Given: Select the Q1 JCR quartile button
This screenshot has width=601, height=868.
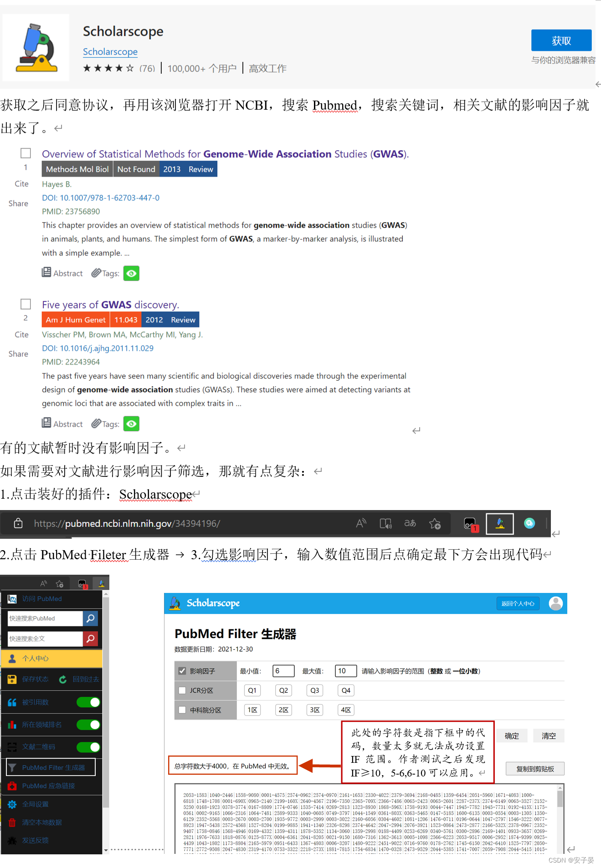Looking at the screenshot, I should tap(252, 690).
